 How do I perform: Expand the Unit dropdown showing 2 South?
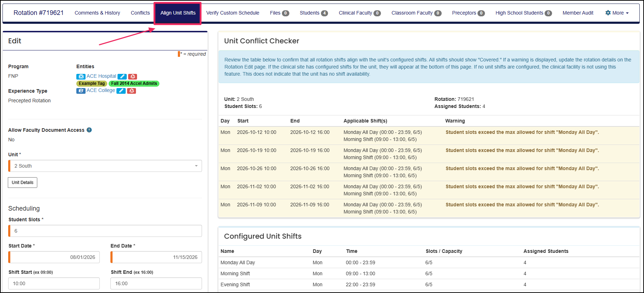[x=105, y=166]
